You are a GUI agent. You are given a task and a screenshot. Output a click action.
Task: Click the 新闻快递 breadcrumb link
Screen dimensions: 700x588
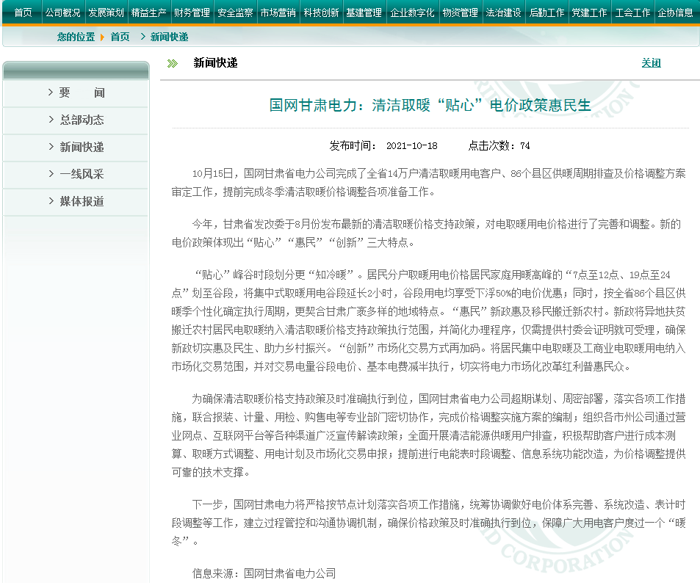point(169,37)
